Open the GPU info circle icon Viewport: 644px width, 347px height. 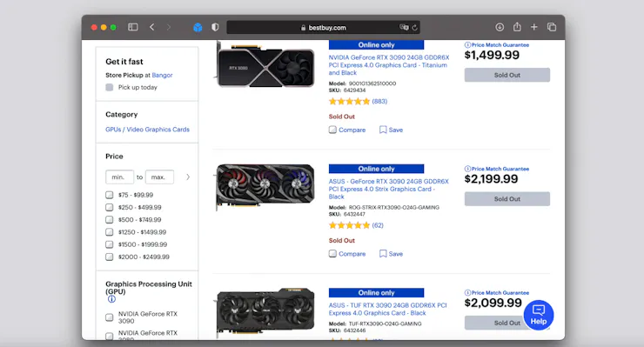(111, 299)
